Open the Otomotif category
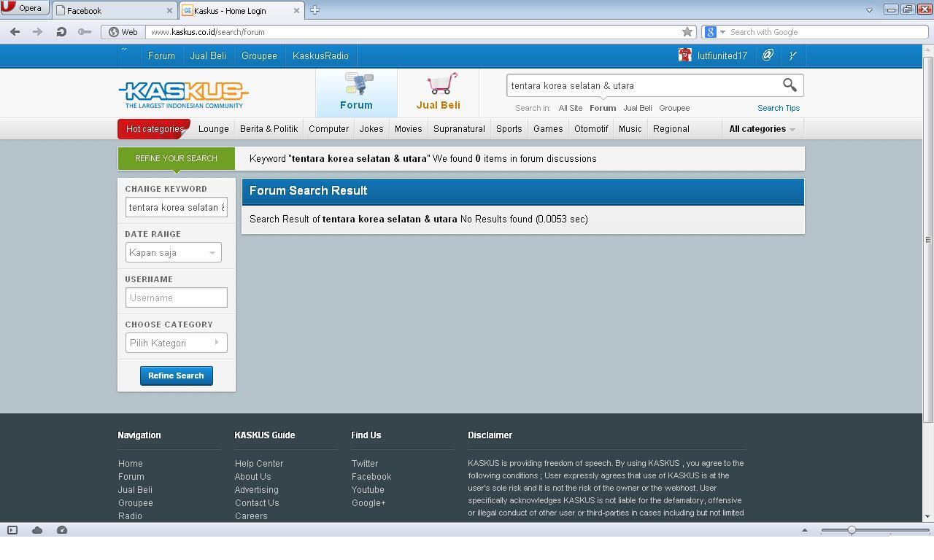 (591, 129)
